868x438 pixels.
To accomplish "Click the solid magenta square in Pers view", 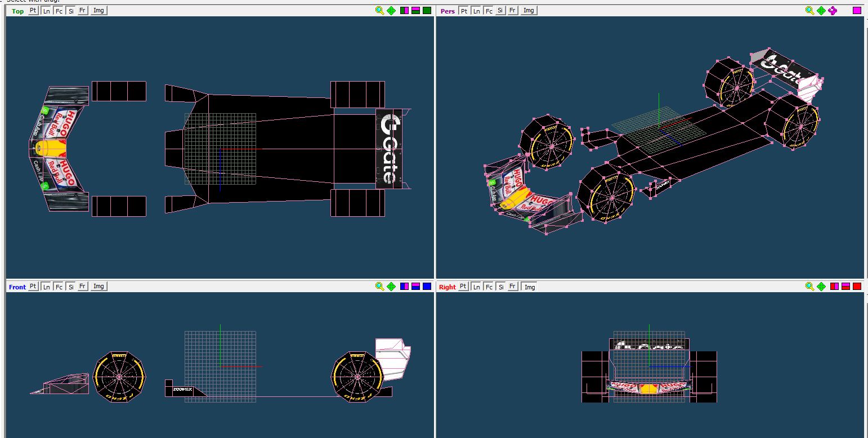I will (857, 11).
